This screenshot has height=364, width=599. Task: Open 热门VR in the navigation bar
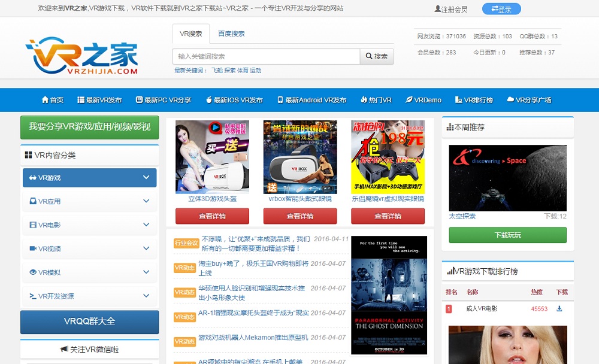[x=376, y=100]
